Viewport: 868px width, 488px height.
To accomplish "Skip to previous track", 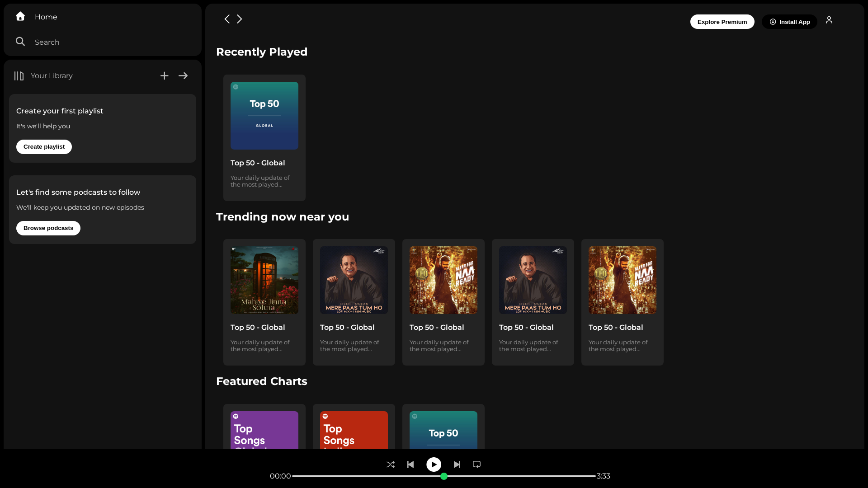I will click(x=410, y=465).
